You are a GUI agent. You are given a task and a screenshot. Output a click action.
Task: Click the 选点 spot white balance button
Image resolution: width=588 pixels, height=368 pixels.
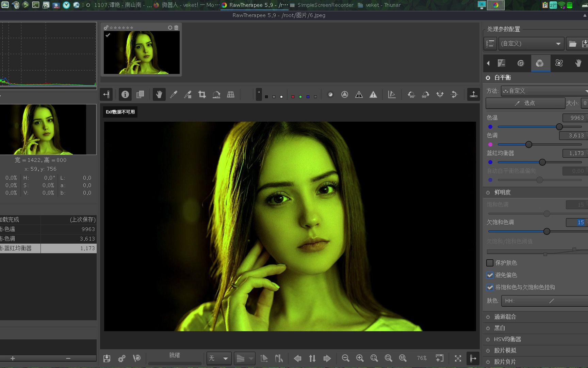[x=525, y=103]
